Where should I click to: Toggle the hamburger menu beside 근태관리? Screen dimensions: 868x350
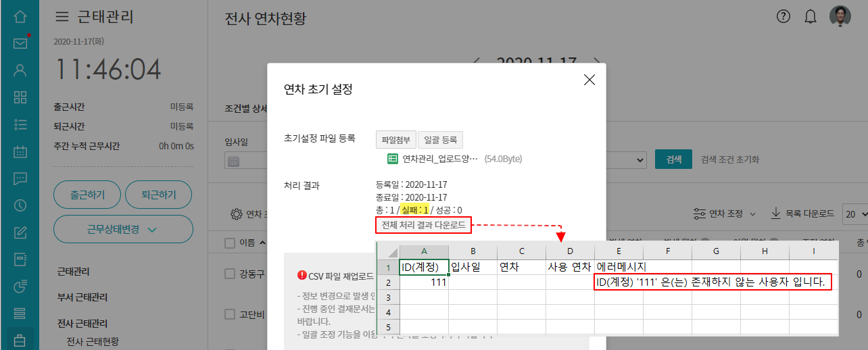click(62, 17)
